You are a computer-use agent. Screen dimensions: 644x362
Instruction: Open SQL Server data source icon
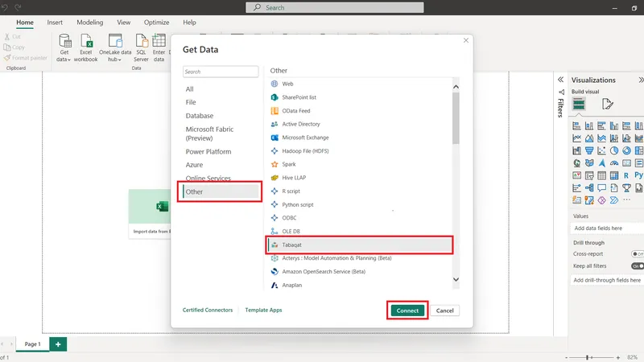pos(141,43)
